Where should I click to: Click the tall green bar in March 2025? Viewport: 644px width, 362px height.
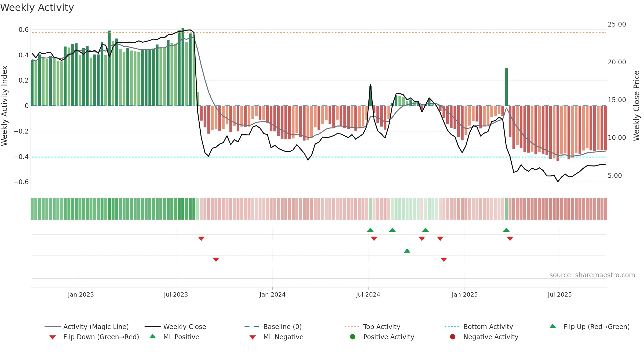coord(506,87)
